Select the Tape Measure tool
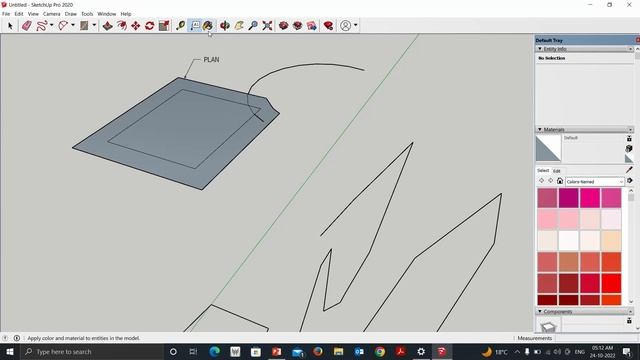Screen dimensions: 640x360 [x=180, y=26]
